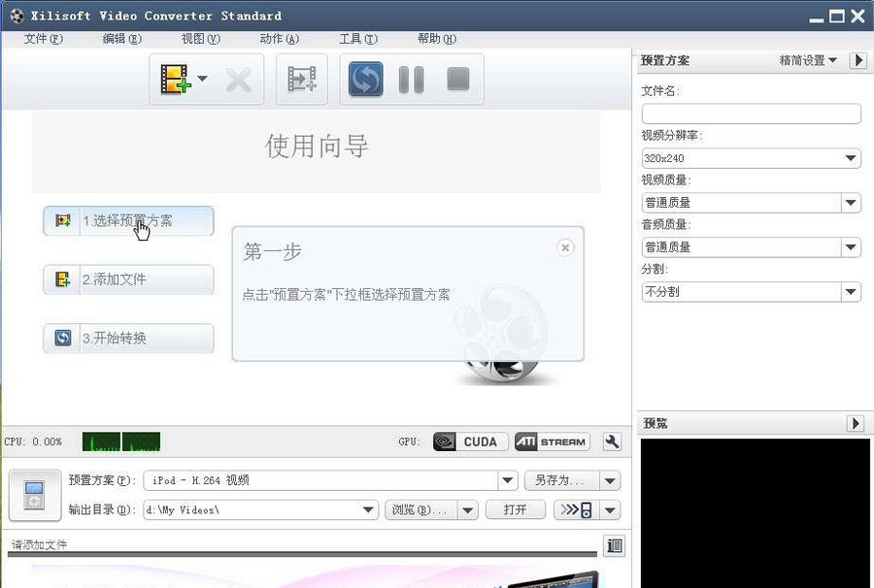Start conversion with the blue convert icon
The height and width of the screenshot is (588, 874).
coord(365,80)
